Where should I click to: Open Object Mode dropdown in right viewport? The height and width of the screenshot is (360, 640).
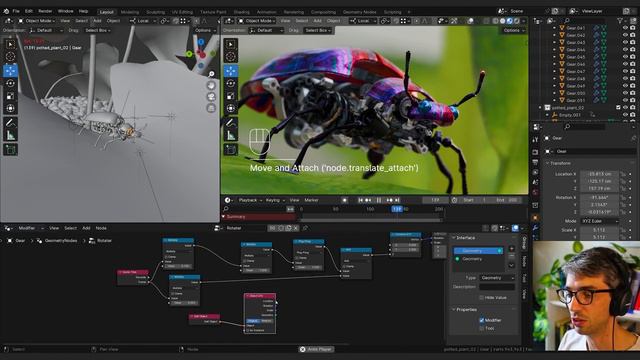pyautogui.click(x=256, y=20)
